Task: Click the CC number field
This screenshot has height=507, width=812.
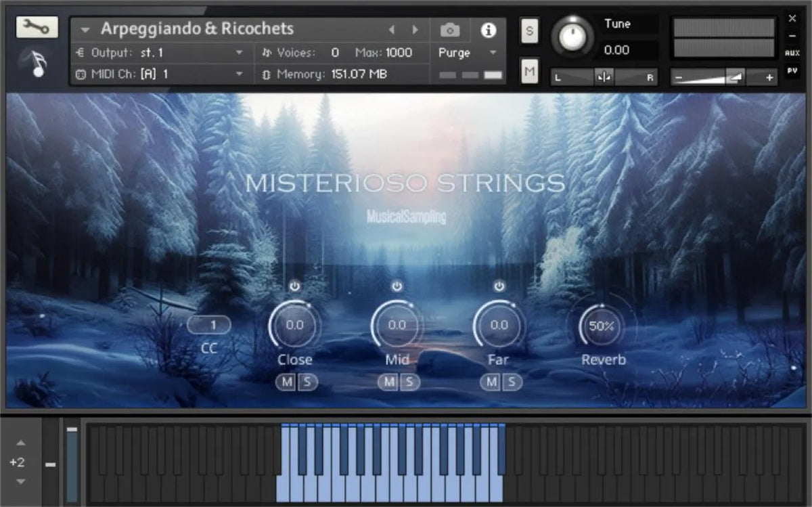Action: (x=210, y=325)
